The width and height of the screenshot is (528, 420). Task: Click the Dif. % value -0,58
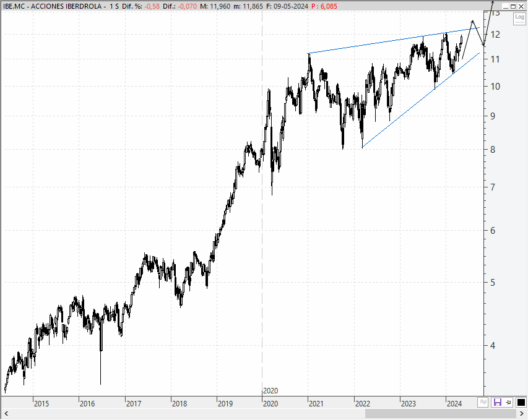pos(152,6)
